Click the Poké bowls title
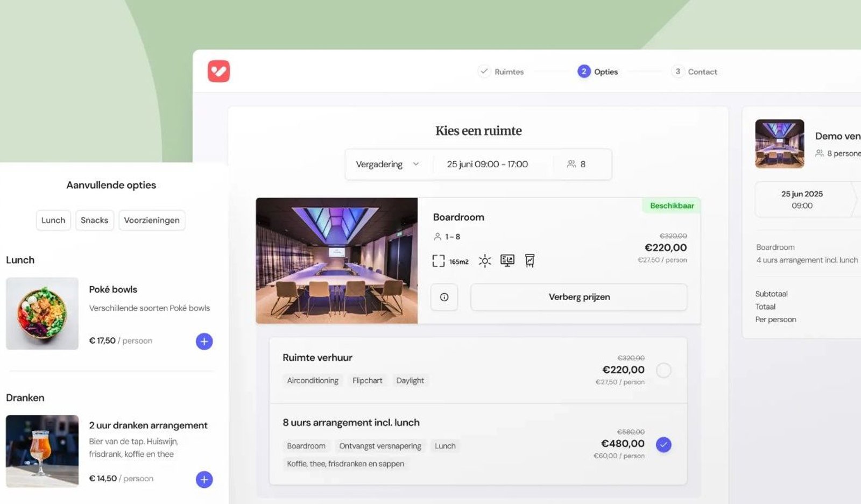This screenshot has width=861, height=504. (113, 289)
